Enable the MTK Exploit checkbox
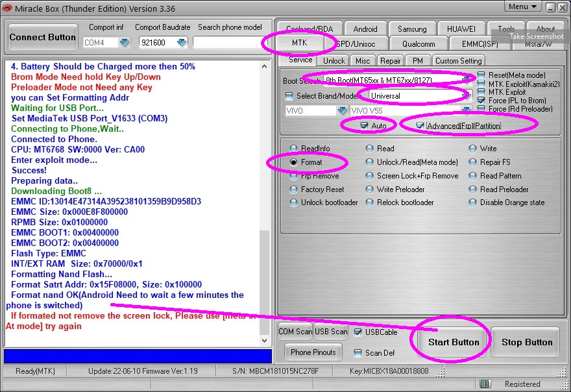 [481, 92]
